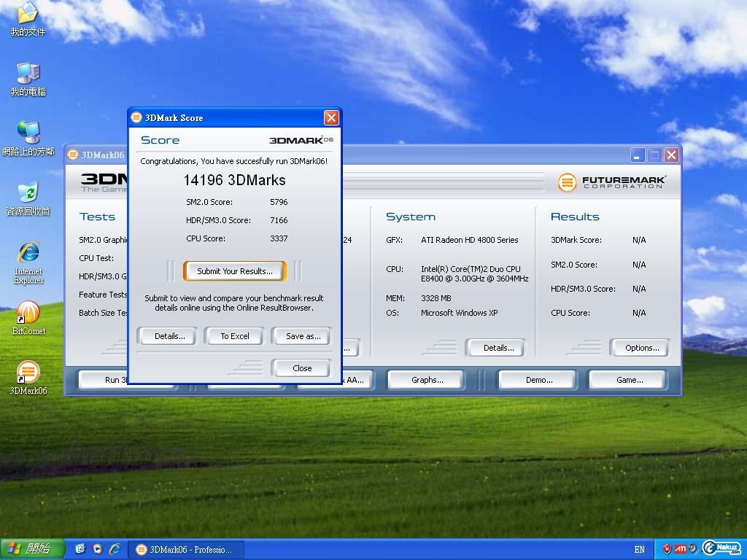
Task: Click the red shield tray icon
Action: point(666,549)
